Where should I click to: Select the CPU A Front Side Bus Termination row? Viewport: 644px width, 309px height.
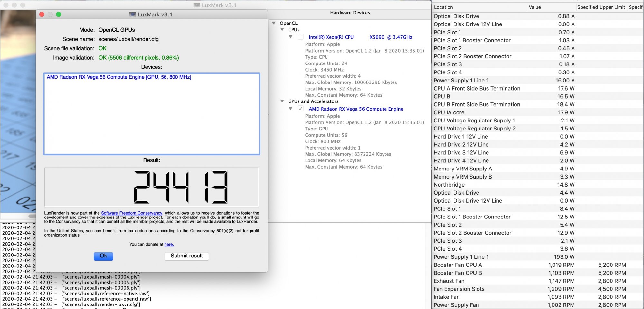pos(537,88)
